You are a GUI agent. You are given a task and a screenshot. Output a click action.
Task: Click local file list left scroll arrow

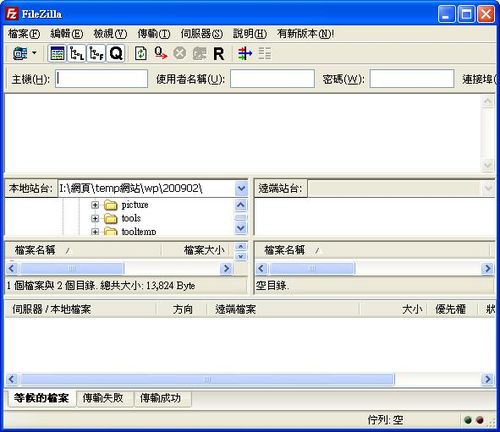point(12,268)
